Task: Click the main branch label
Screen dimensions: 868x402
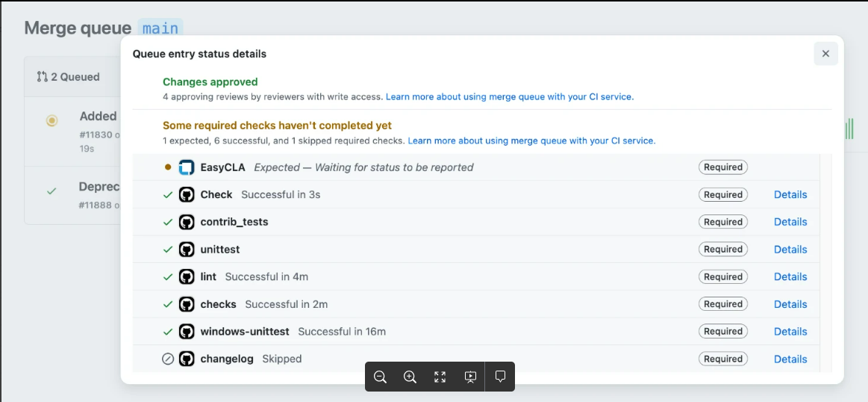Action: pyautogui.click(x=160, y=28)
